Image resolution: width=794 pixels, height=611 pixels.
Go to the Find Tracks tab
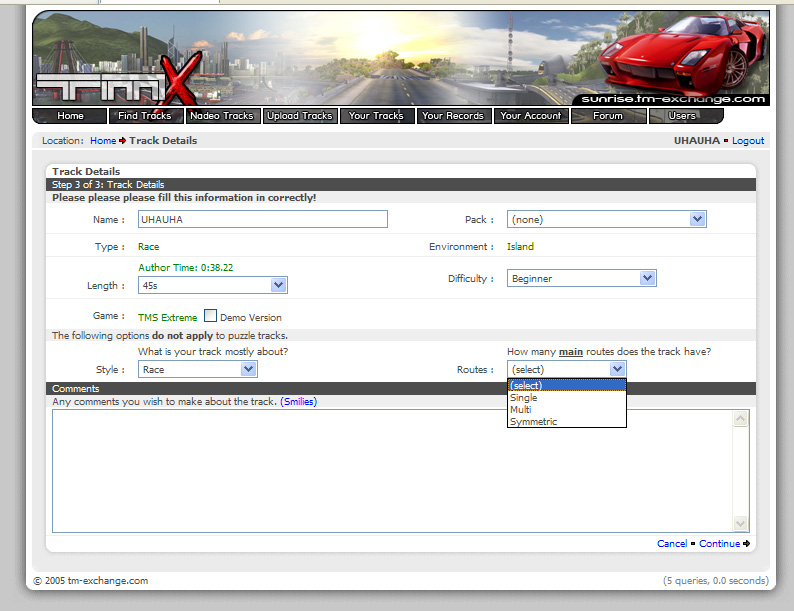145,116
